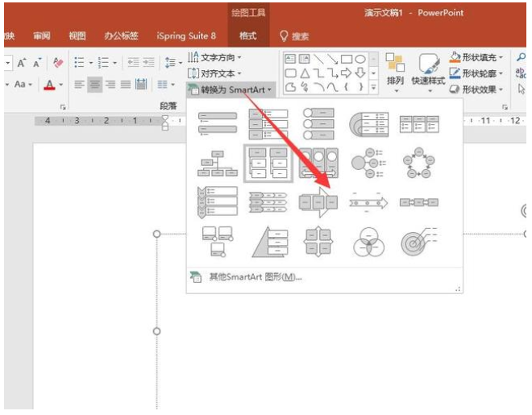Click the 搜索 search box with lightbulb
This screenshot has height=415, width=532.
[x=294, y=36]
